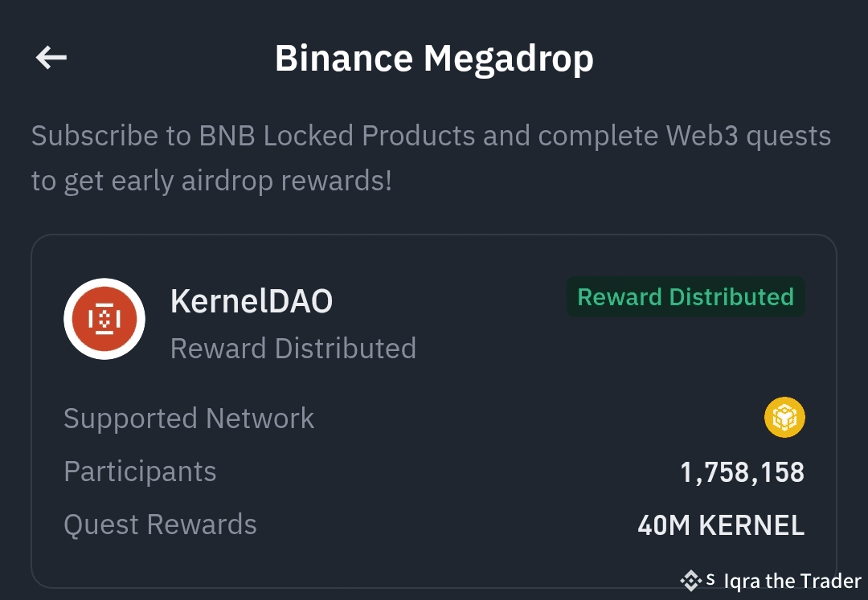Click the Binance Megadrop page title
The image size is (868, 600).
[434, 59]
